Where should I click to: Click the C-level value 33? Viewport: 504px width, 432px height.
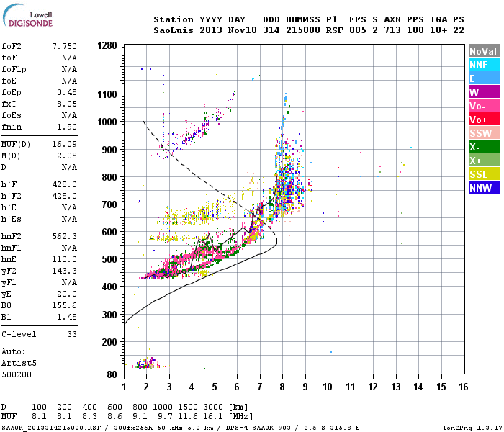point(72,334)
